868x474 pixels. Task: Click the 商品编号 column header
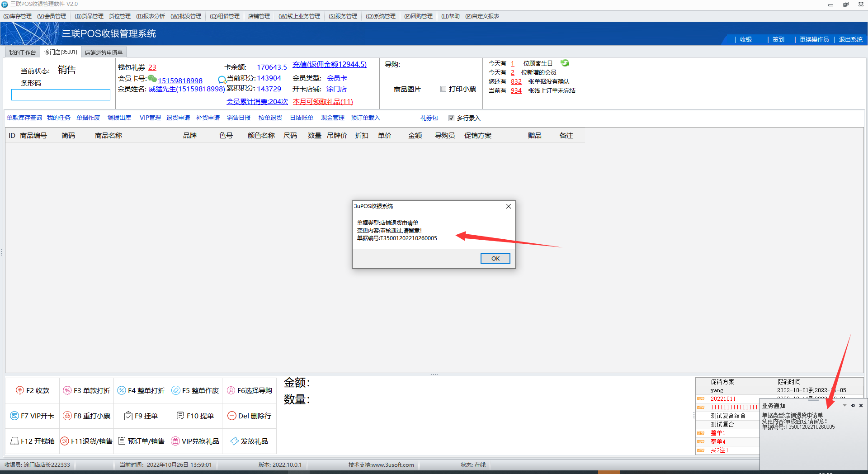[x=33, y=135]
